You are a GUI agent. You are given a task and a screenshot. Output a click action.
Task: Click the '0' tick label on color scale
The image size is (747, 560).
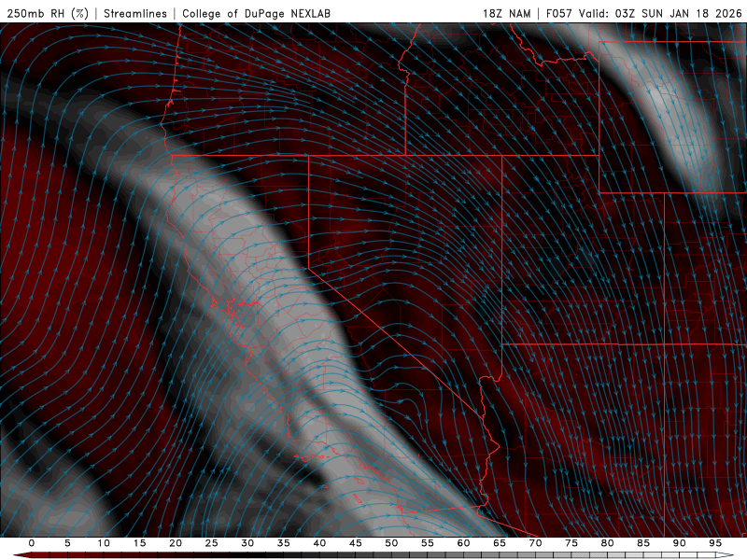(32, 543)
